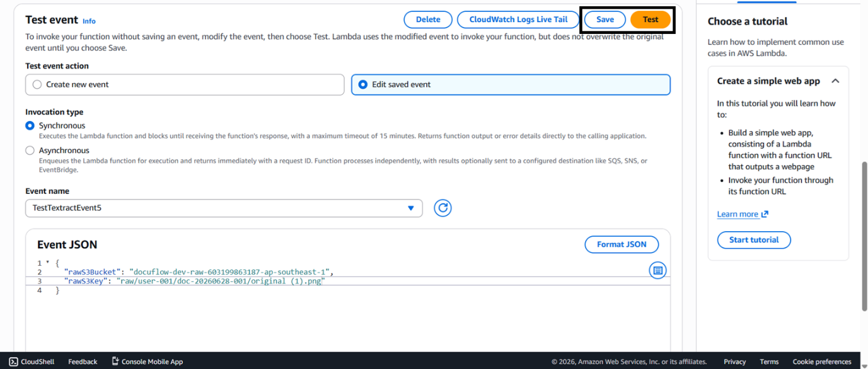Click the rawS3Key line in Event JSON
The image size is (868, 369).
[194, 281]
